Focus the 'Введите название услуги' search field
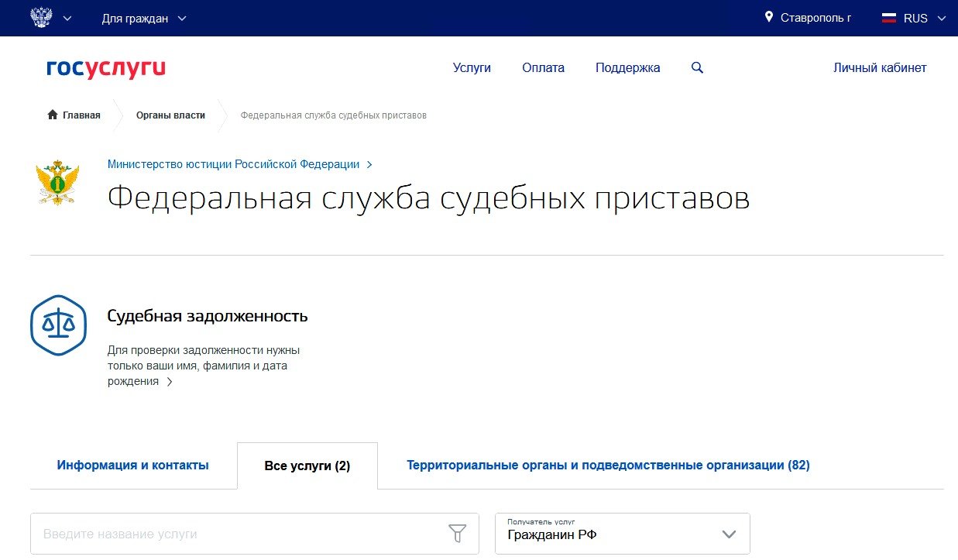This screenshot has width=958, height=560. (255, 534)
